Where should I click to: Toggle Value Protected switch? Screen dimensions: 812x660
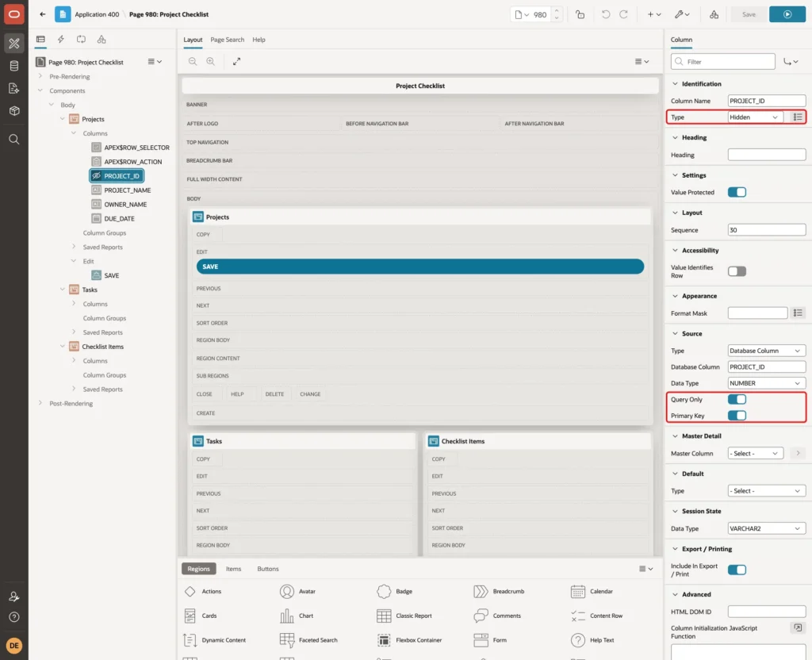(x=737, y=192)
